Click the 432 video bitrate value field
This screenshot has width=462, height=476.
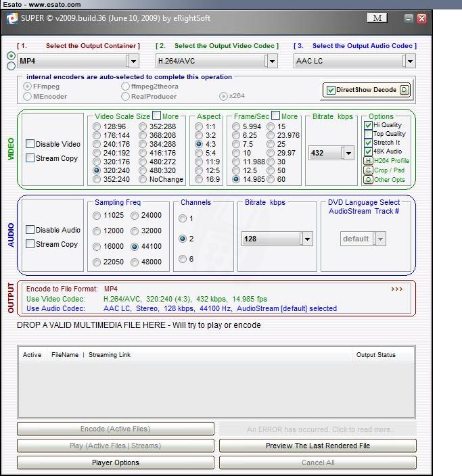(x=325, y=153)
